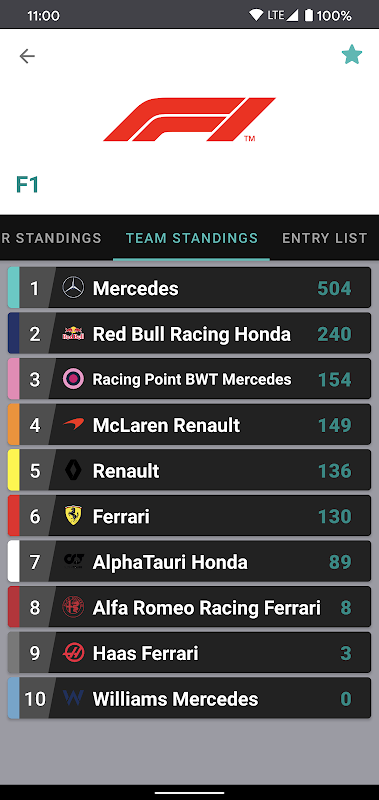379x800 pixels.
Task: Toggle the favorite star for F1
Action: (x=352, y=55)
